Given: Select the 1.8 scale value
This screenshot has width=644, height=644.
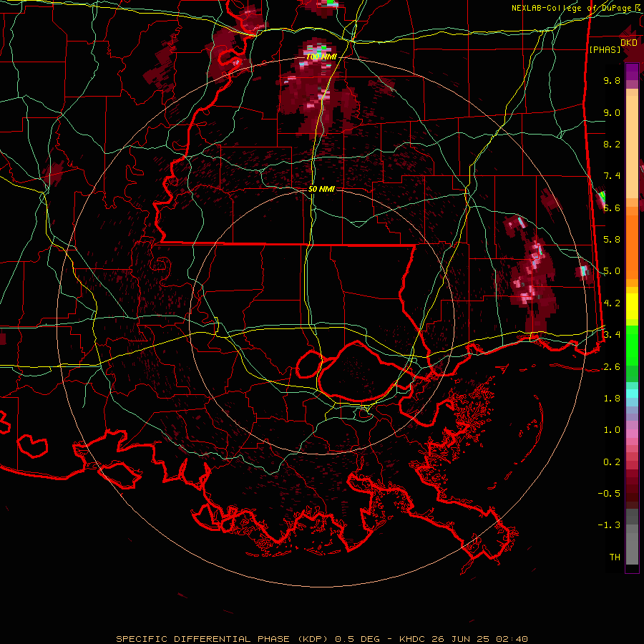Looking at the screenshot, I should [612, 399].
